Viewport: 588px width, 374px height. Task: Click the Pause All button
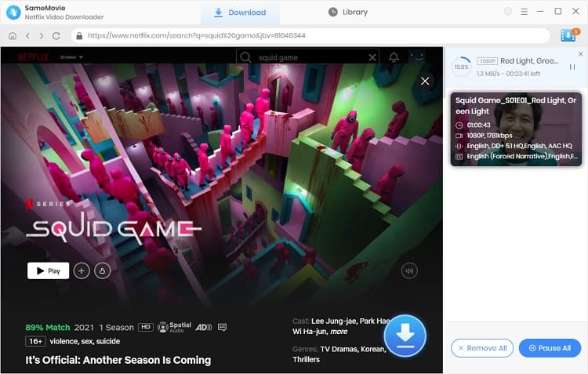point(550,348)
